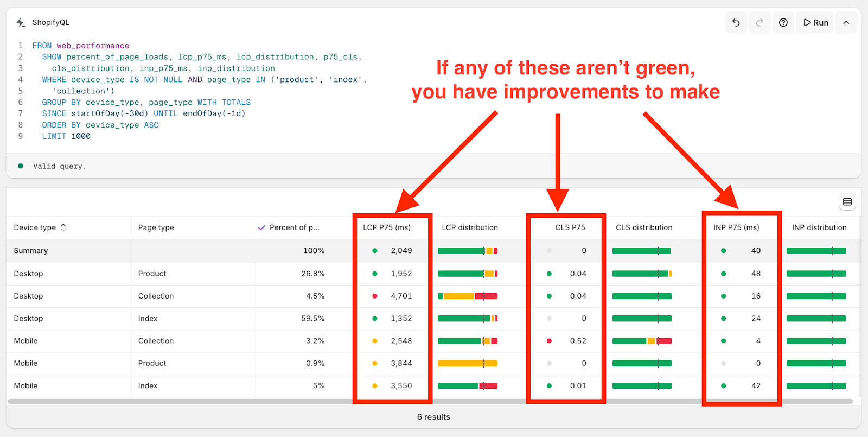Click the INP P75 (ms) column header
The height and width of the screenshot is (437, 868).
pyautogui.click(x=736, y=227)
